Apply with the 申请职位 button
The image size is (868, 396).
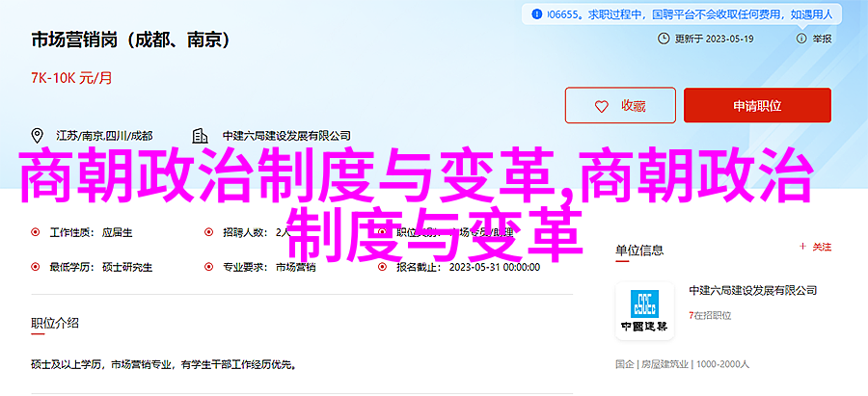coord(757,105)
